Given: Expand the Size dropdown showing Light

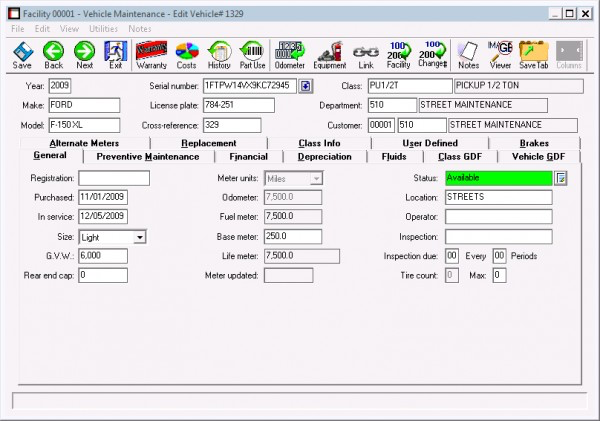Looking at the screenshot, I should pos(140,237).
